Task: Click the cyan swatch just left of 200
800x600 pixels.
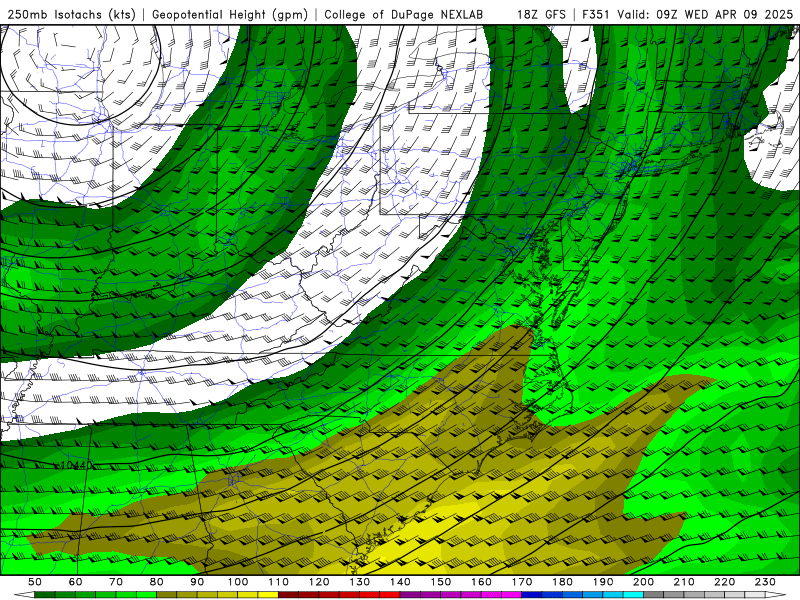Action: pyautogui.click(x=633, y=595)
